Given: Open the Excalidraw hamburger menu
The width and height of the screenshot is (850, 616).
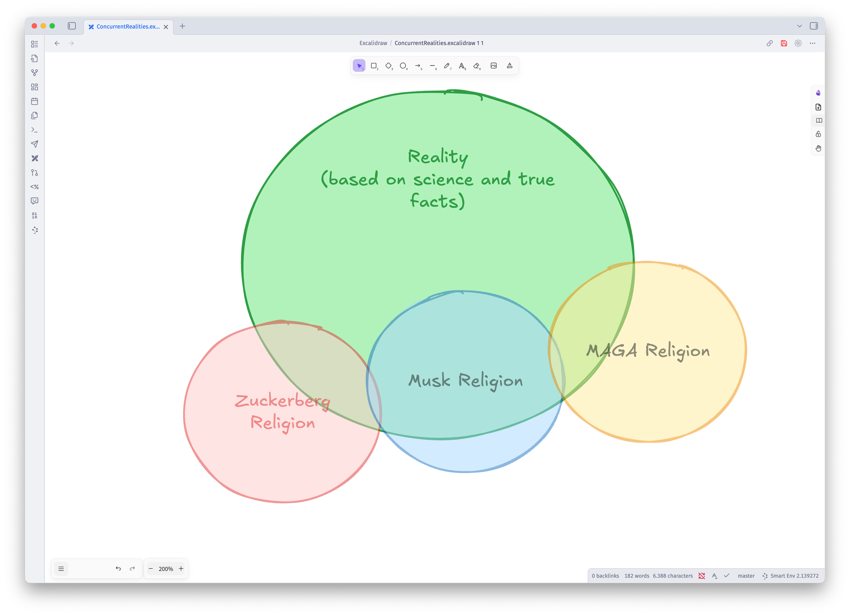Looking at the screenshot, I should click(x=61, y=568).
